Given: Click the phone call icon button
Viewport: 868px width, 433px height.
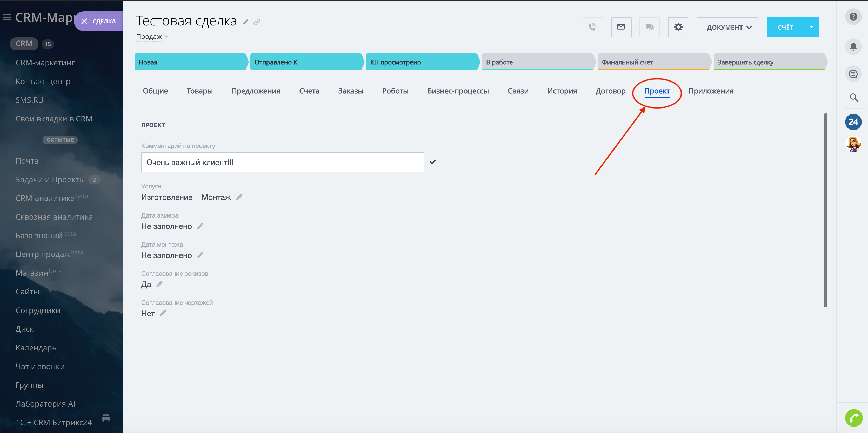Looking at the screenshot, I should [x=592, y=27].
